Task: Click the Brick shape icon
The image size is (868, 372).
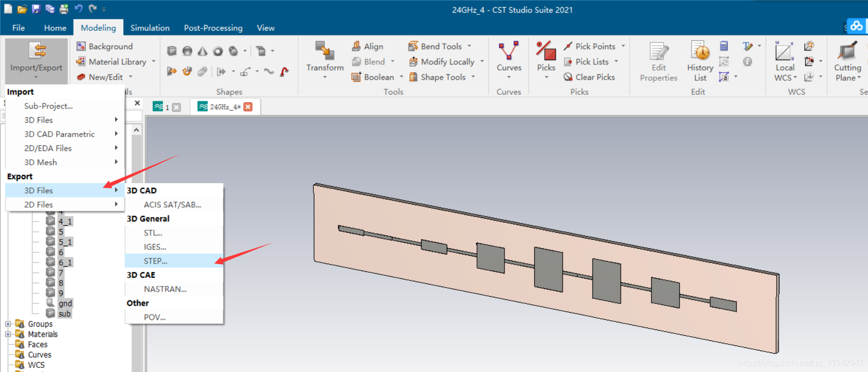Action: coord(172,51)
